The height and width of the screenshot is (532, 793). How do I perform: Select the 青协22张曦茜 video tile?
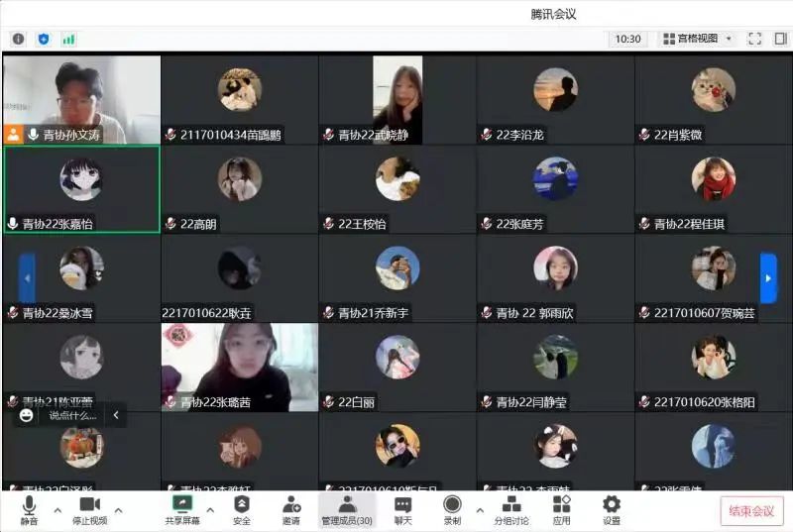tap(239, 367)
